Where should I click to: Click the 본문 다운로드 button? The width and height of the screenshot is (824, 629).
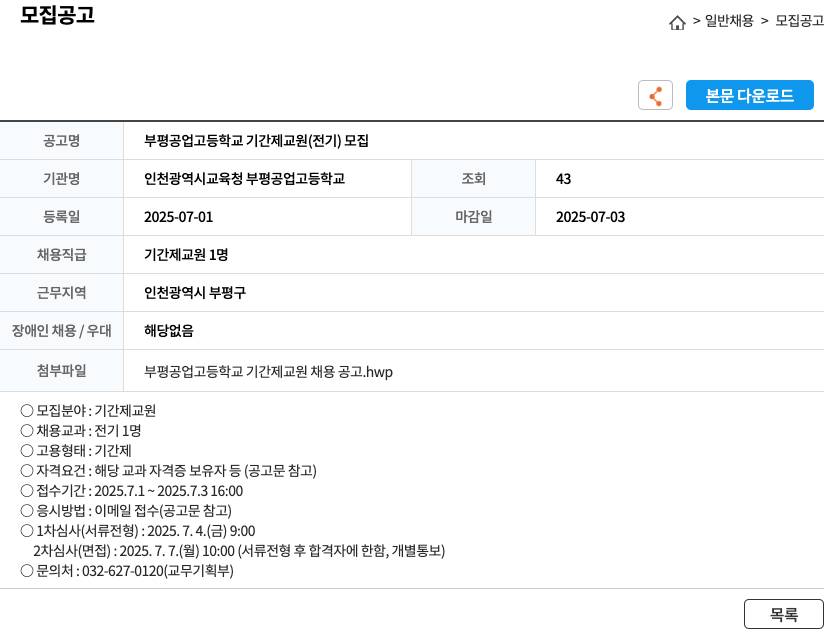coord(749,95)
